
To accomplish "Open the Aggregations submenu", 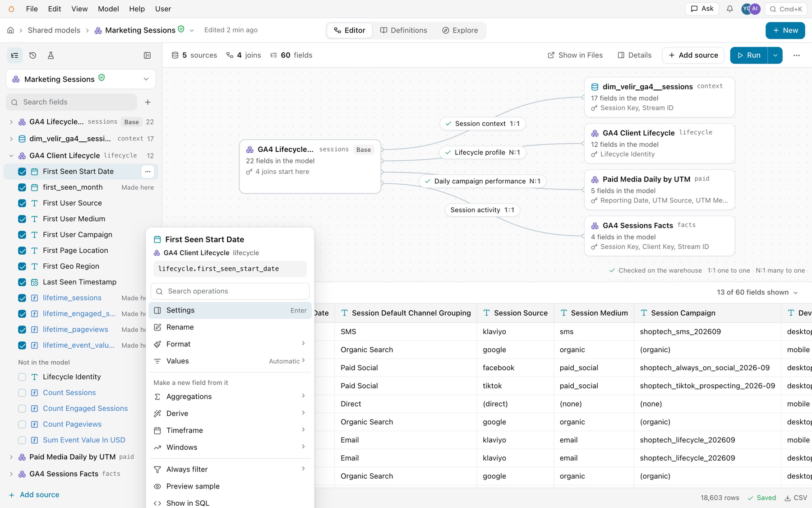I will tap(230, 396).
